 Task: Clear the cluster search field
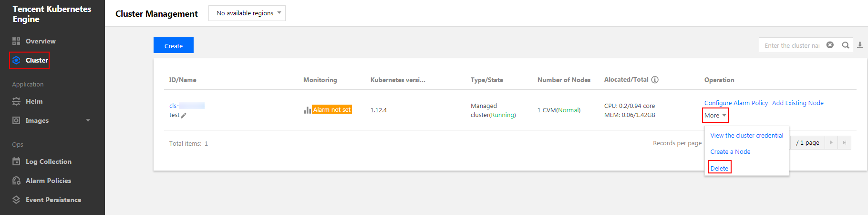830,45
